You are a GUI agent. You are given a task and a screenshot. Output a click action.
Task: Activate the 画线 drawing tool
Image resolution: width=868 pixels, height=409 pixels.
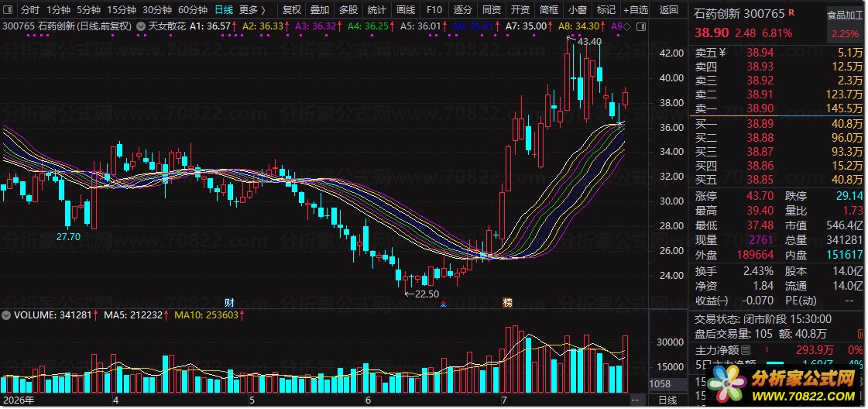pos(406,10)
